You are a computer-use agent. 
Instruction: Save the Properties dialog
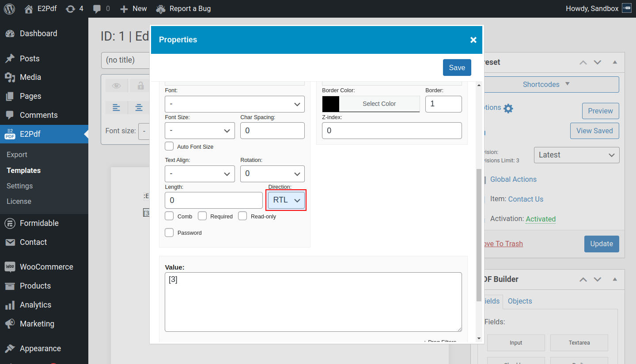[x=457, y=68]
